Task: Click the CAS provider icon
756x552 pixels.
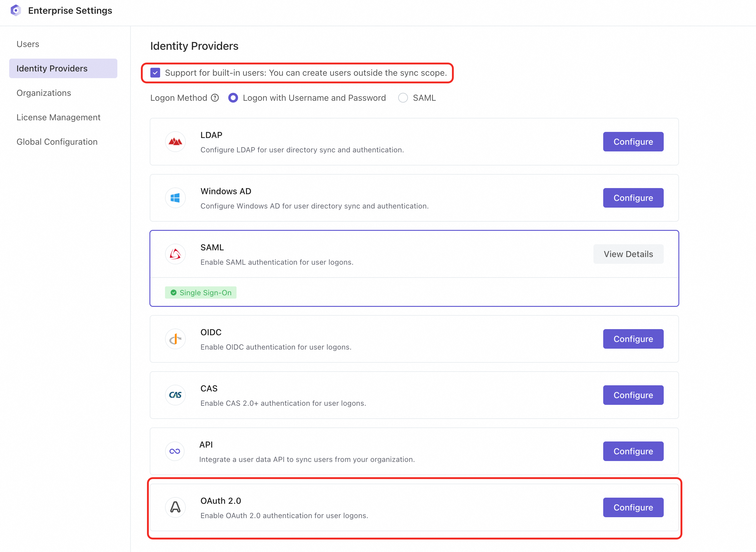Action: pyautogui.click(x=175, y=395)
